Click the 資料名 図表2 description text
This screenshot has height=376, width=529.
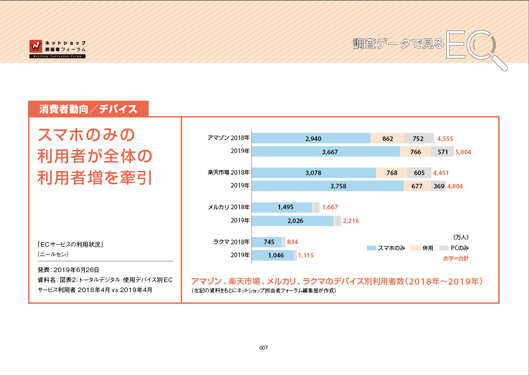click(x=105, y=285)
